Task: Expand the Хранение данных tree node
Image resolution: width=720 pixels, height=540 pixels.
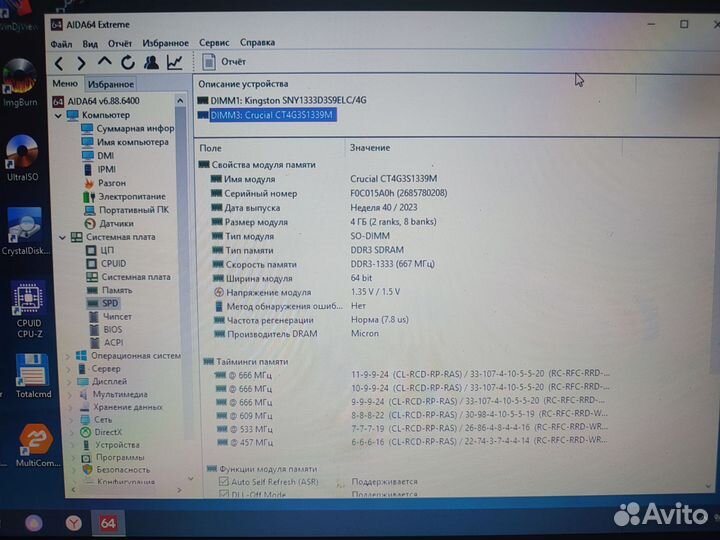Action: (x=71, y=407)
